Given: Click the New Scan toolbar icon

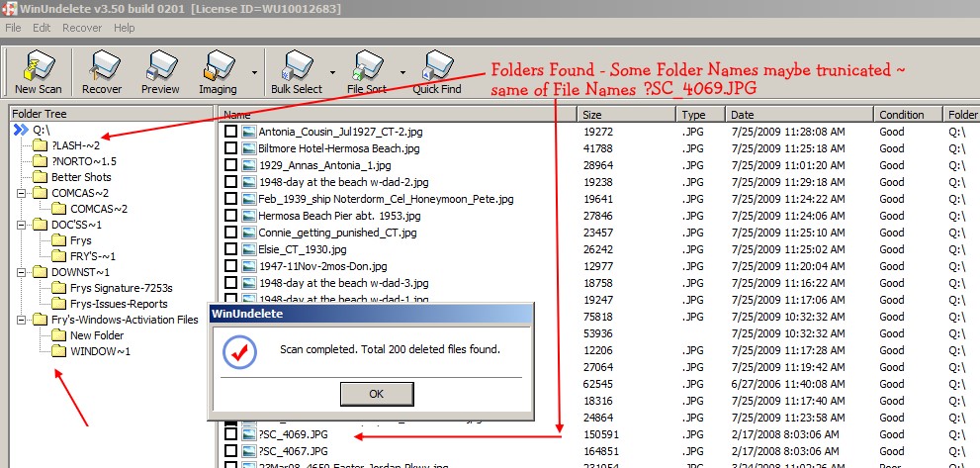Looking at the screenshot, I should (39, 71).
